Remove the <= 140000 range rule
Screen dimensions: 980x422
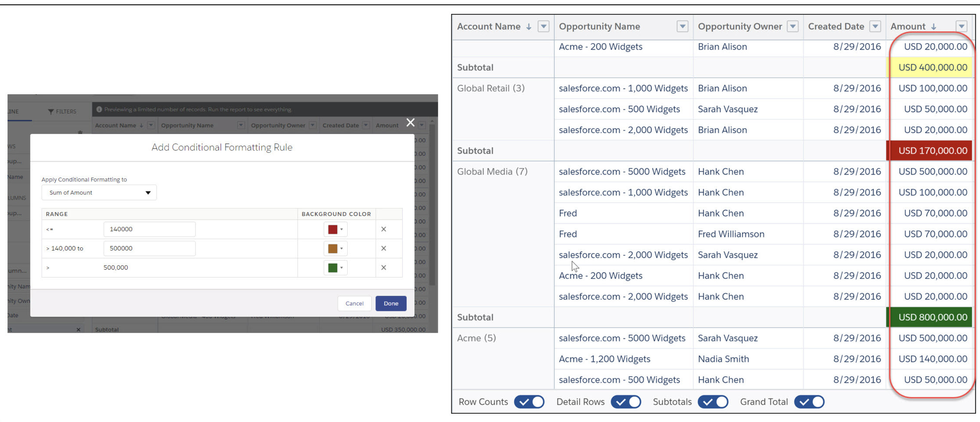pos(383,229)
